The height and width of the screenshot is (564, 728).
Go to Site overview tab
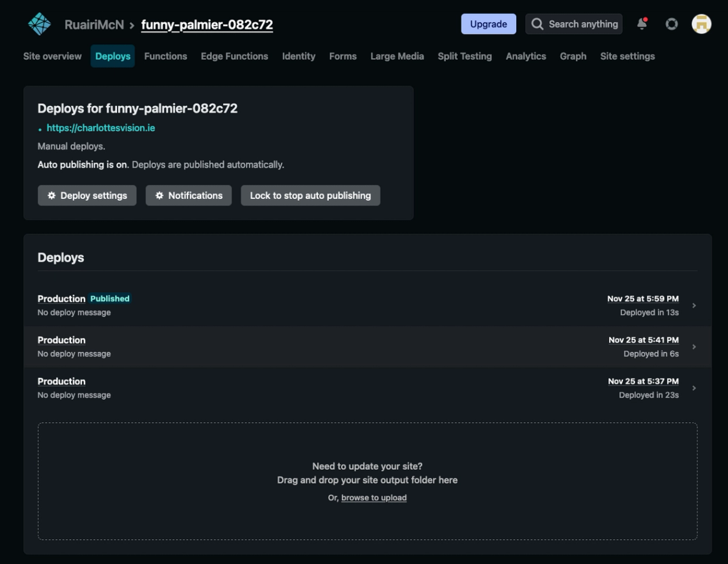52,56
